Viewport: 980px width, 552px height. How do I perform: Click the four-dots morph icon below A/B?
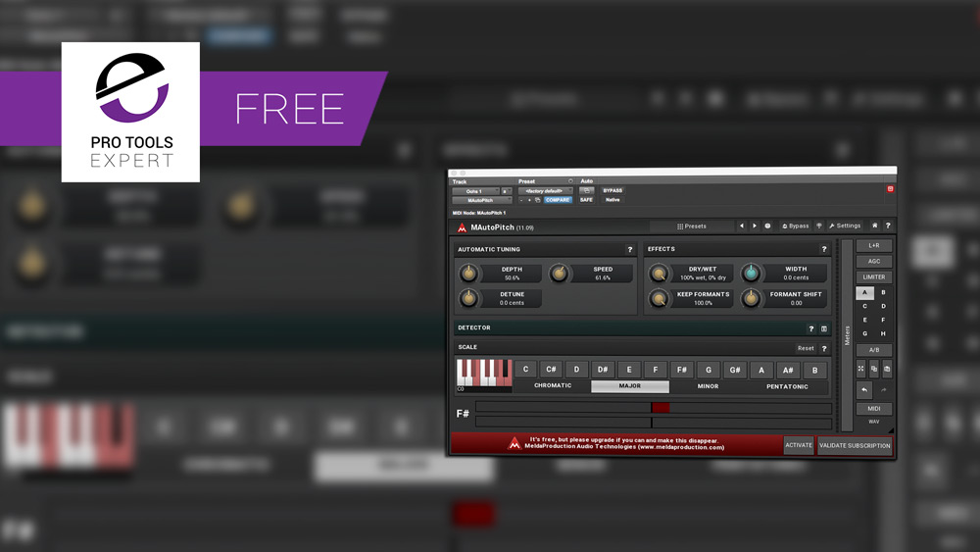pyautogui.click(x=860, y=369)
